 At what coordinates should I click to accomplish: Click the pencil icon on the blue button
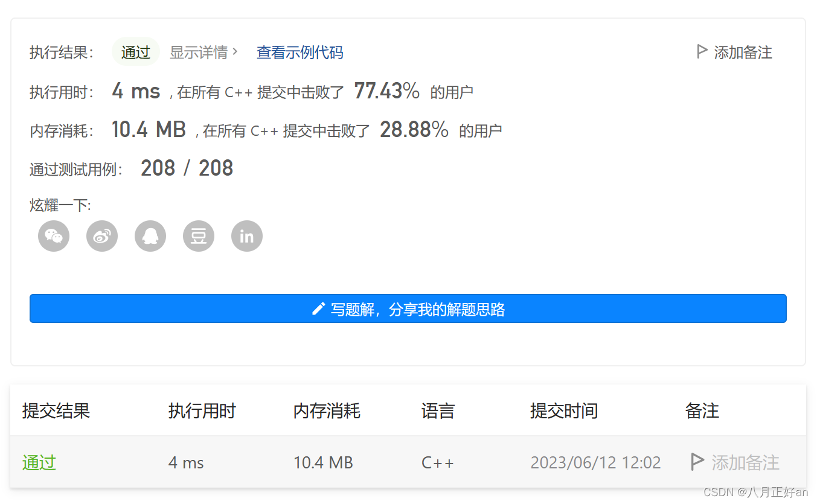coord(318,309)
